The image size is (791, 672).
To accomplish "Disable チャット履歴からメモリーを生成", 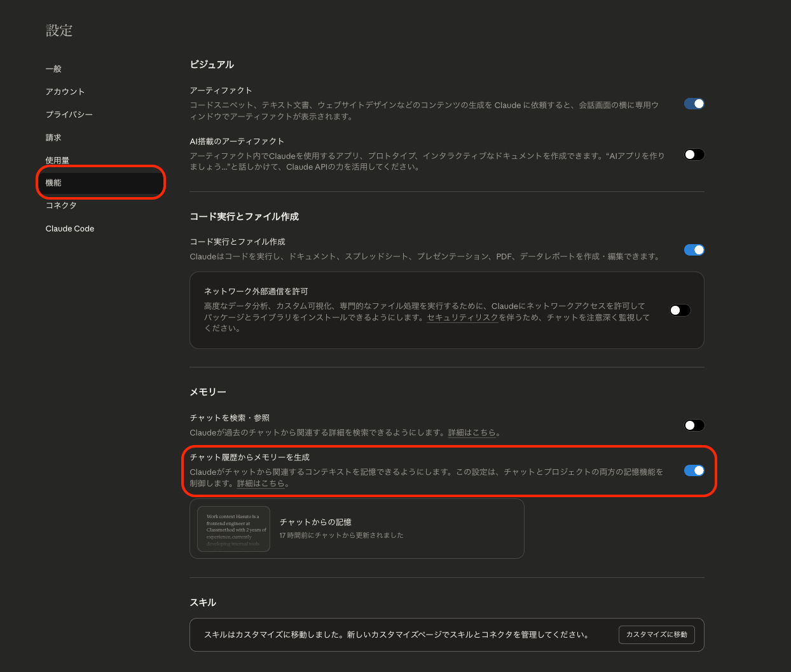I will click(694, 469).
